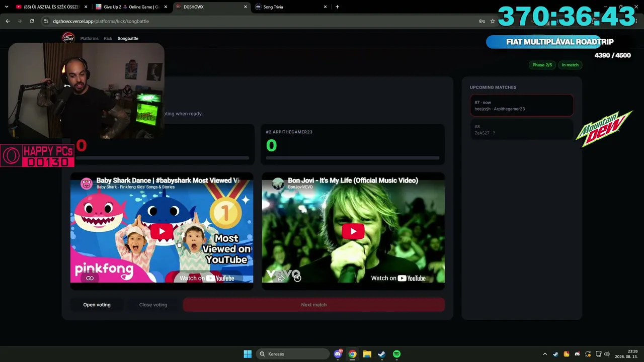Click the password key icon in address bar
This screenshot has height=362, width=644.
pyautogui.click(x=481, y=21)
